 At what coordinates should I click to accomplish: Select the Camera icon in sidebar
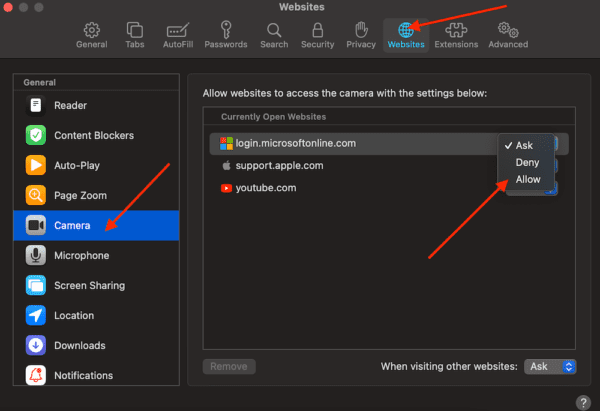(x=36, y=225)
